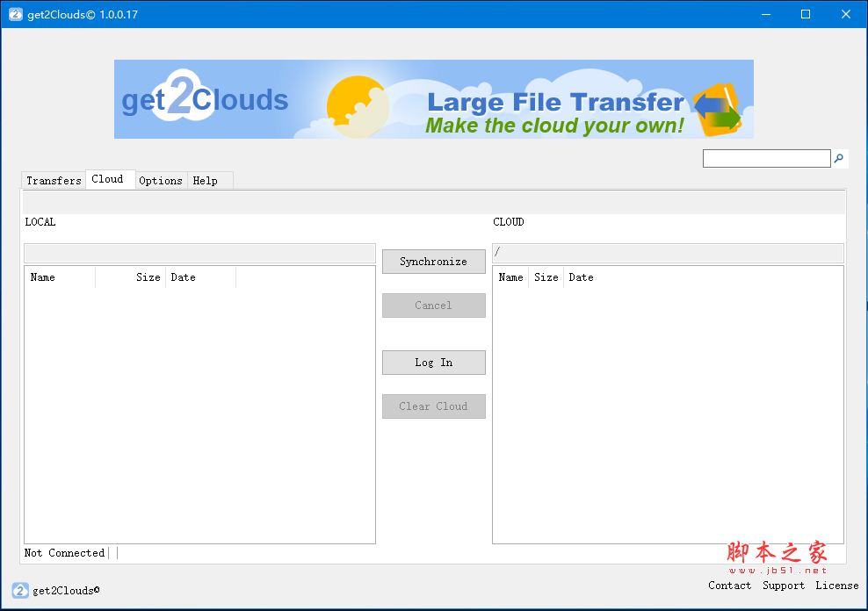The image size is (868, 611).
Task: Minimize the get2Clouds window
Action: click(766, 14)
